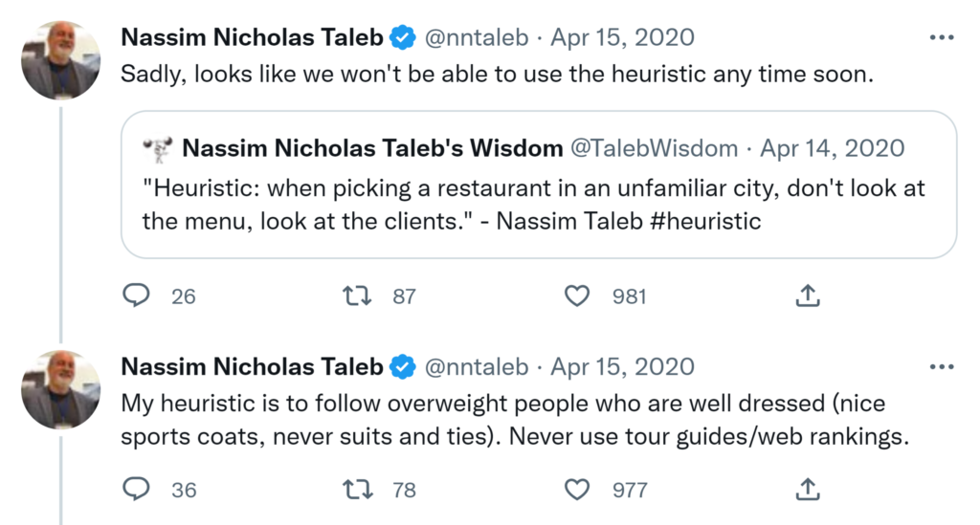Retweet the first tweet with 87 retweets
Viewport: 980px width, 525px height.
[357, 296]
